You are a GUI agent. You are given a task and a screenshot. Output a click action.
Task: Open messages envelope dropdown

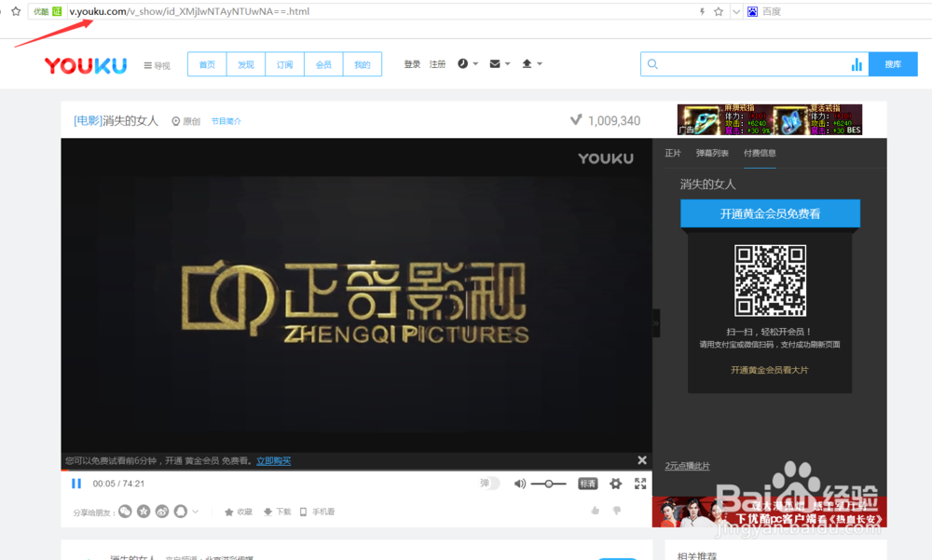click(500, 63)
